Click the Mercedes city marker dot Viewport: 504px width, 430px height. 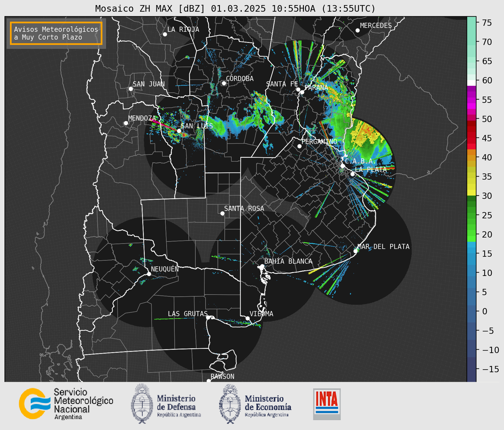point(358,31)
